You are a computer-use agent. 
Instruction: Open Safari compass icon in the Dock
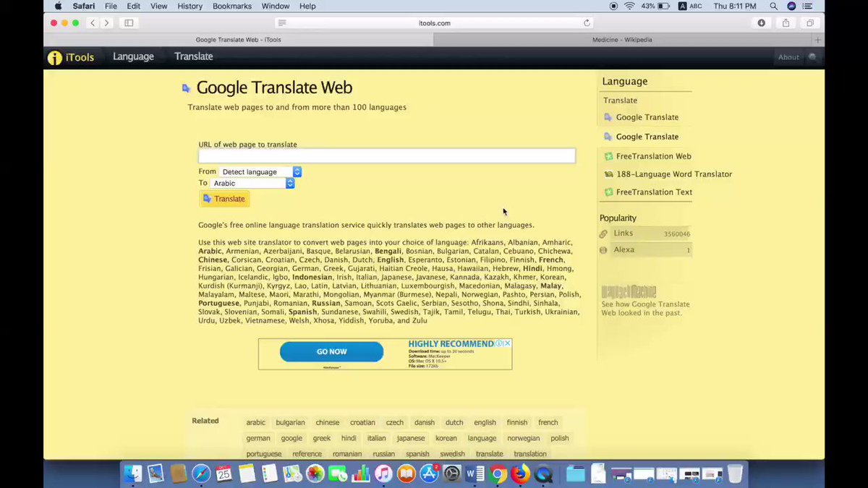tap(201, 474)
